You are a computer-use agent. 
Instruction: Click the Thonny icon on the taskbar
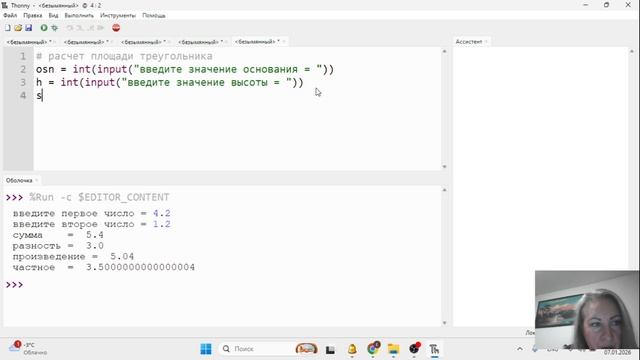(x=434, y=349)
